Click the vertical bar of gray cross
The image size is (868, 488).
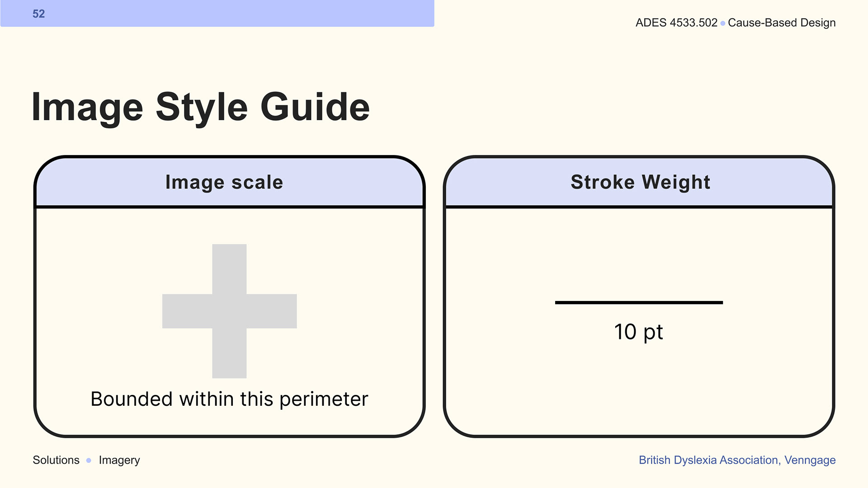click(229, 269)
